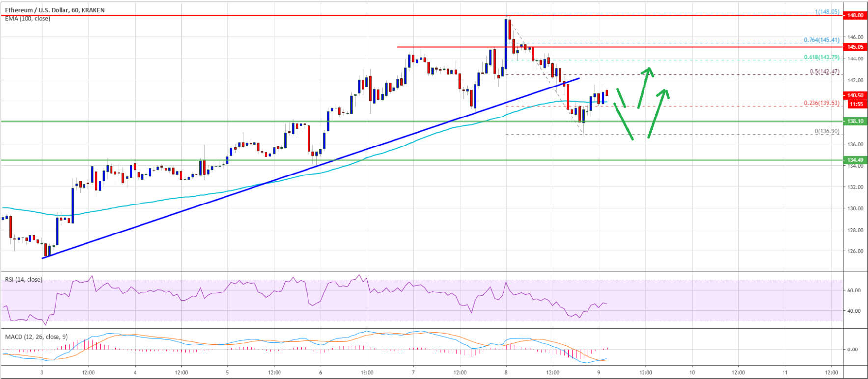Click date 10 on the time axis

692,373
